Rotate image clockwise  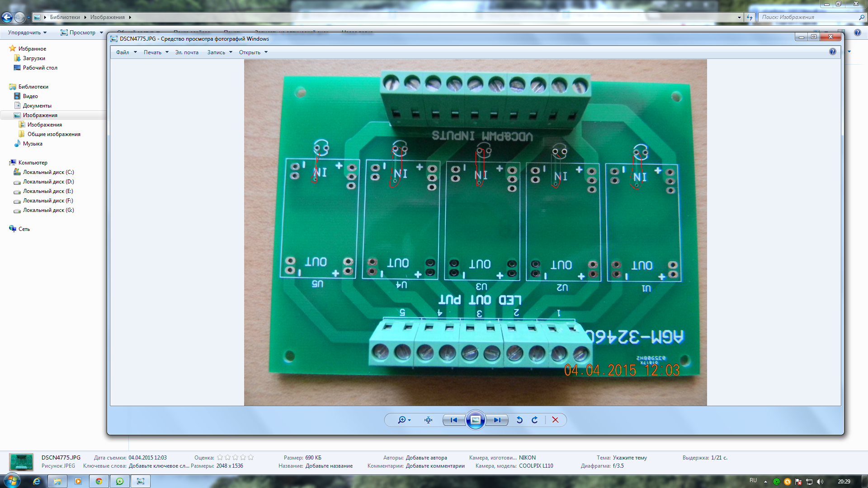pos(535,420)
